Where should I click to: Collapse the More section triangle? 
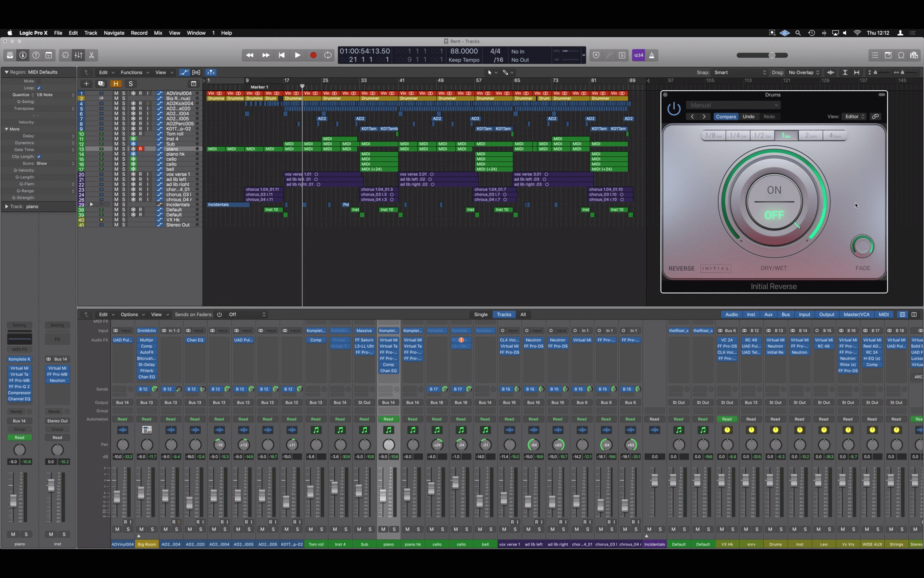(x=6, y=129)
